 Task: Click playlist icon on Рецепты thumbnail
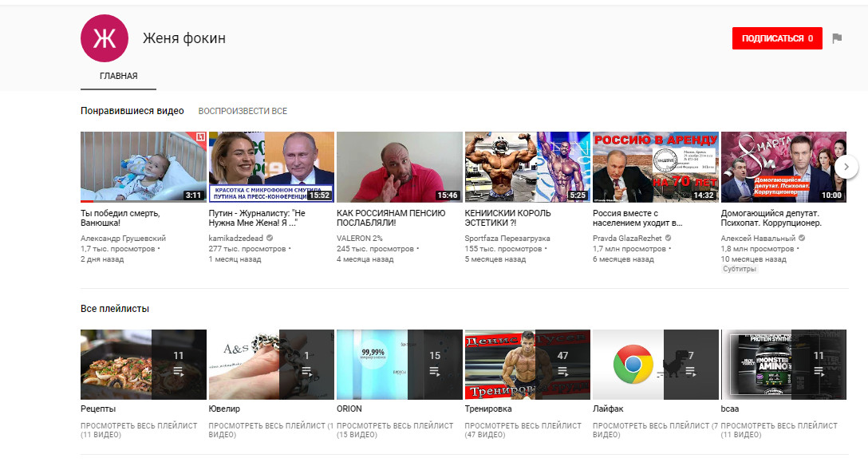pos(178,371)
